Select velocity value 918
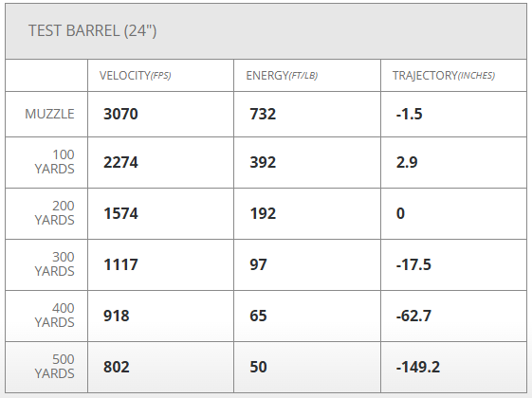 (x=116, y=316)
